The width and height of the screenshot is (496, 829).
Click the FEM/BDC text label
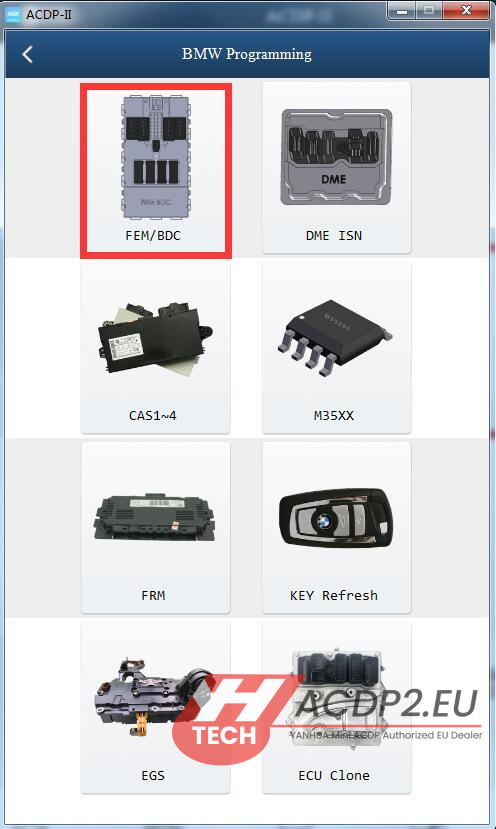click(x=153, y=235)
